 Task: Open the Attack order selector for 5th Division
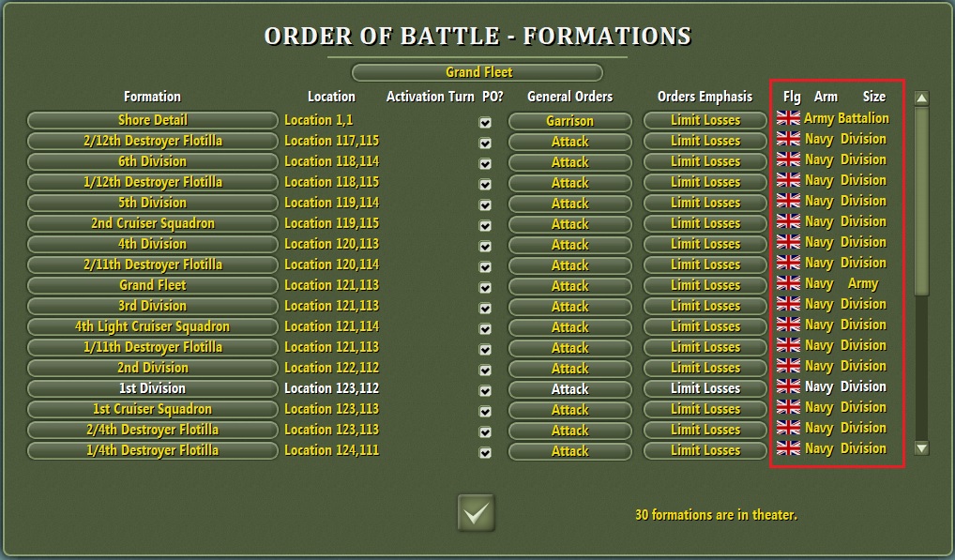(569, 204)
